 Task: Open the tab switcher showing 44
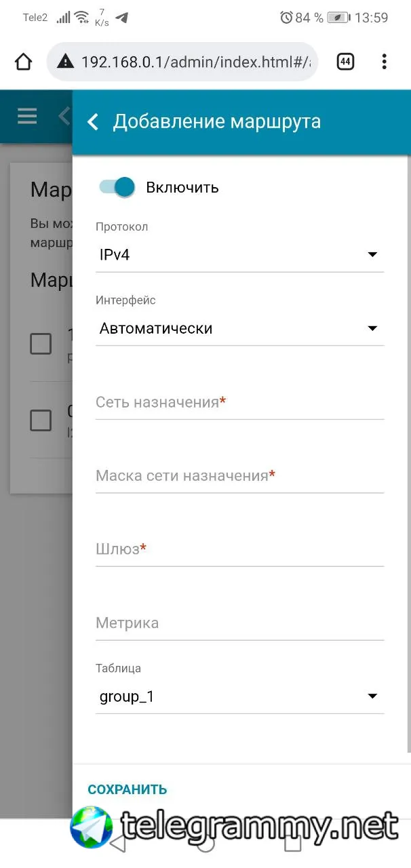(345, 62)
